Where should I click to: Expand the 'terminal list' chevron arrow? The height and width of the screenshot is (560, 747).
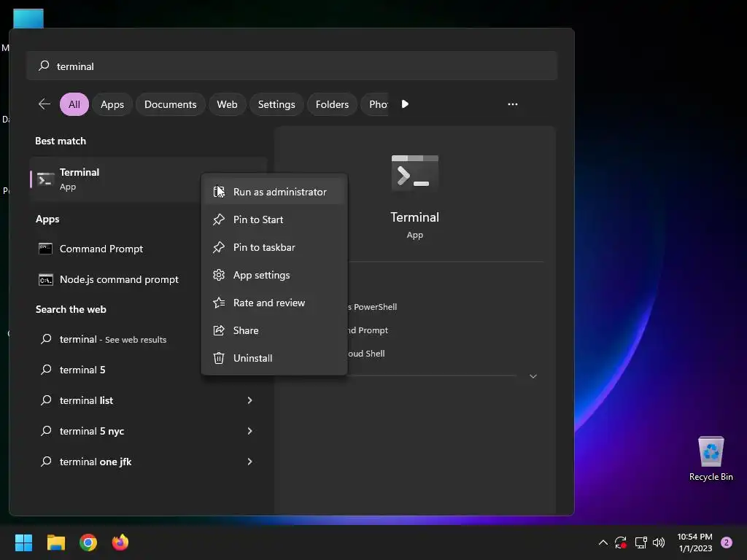249,400
